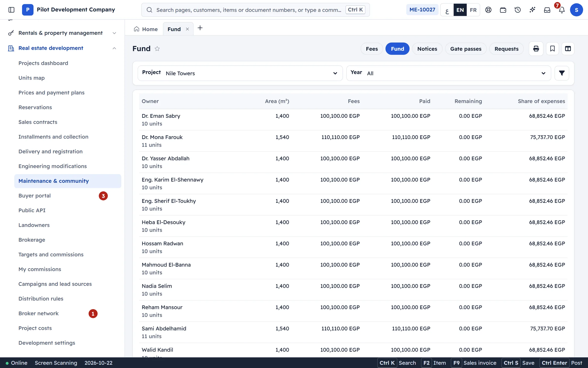Switch language to EN
Viewport: 588px width, 368px height.
point(460,10)
